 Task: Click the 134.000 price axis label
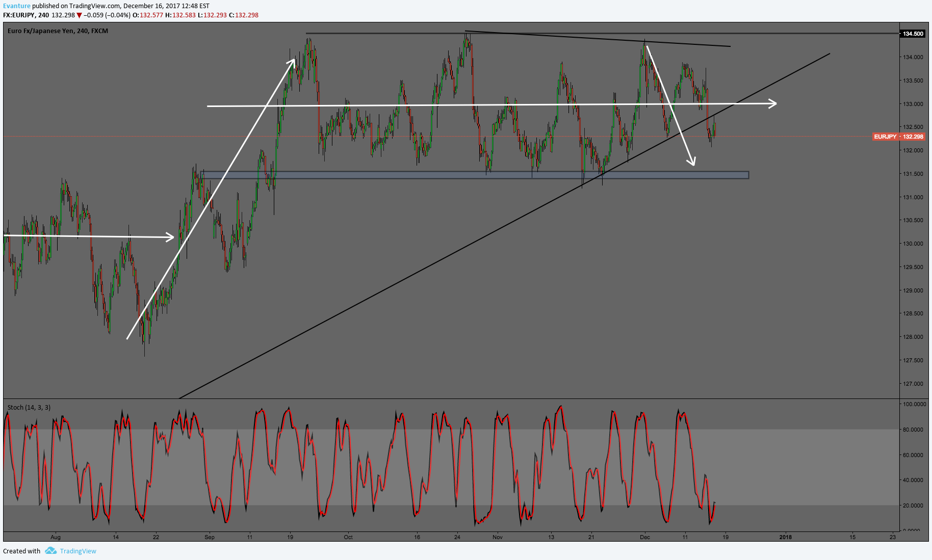click(x=913, y=57)
